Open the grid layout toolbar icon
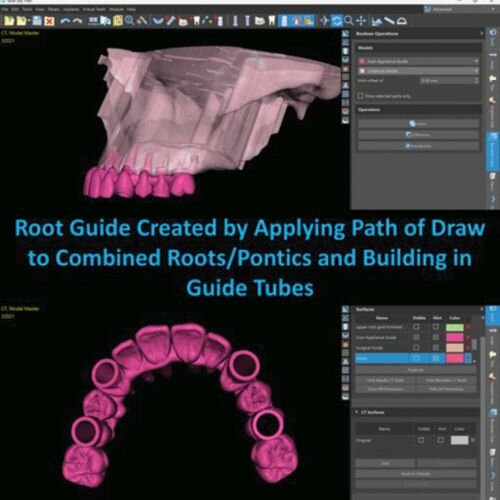 point(93,21)
